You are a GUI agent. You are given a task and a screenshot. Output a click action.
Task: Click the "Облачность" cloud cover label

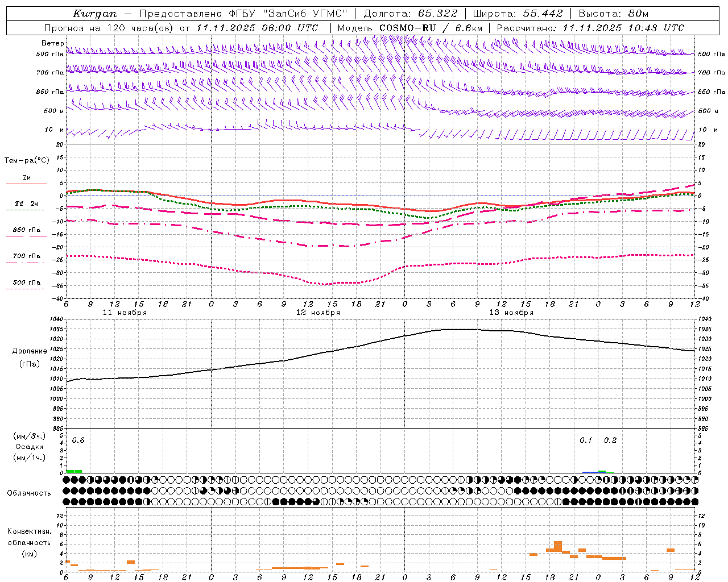click(29, 493)
